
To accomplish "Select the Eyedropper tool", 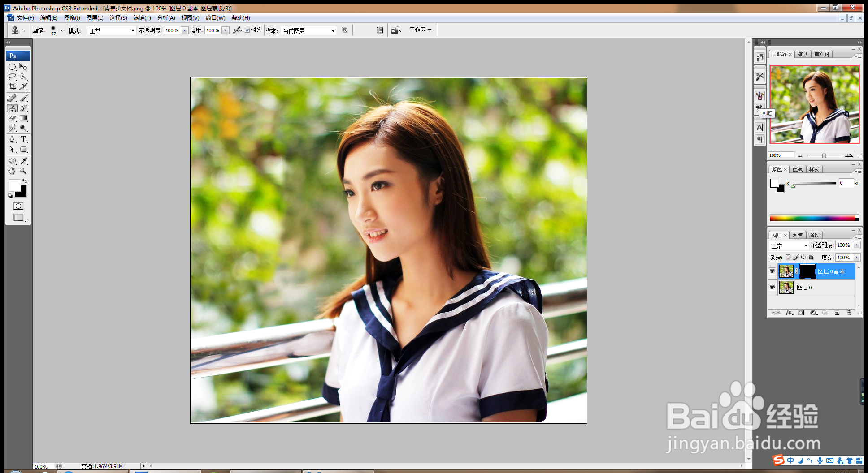I will click(x=24, y=161).
